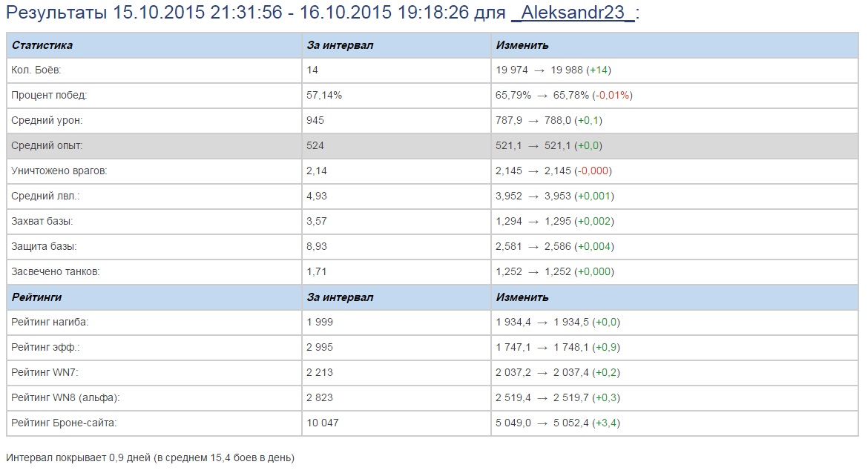Click the Средний лвл. interval value 4,93
Screen dimensions: 868x476
pyautogui.click(x=317, y=196)
